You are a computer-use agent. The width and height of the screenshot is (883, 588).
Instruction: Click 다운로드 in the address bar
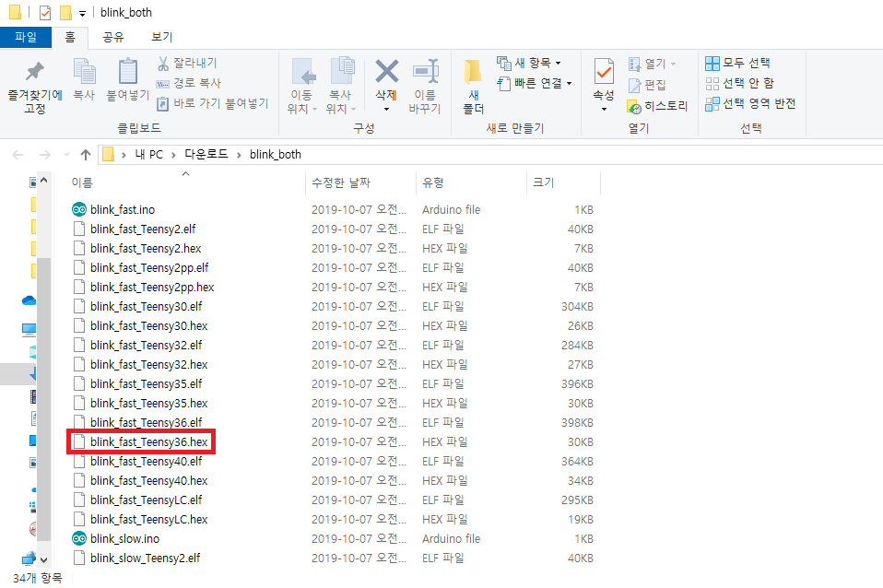206,154
